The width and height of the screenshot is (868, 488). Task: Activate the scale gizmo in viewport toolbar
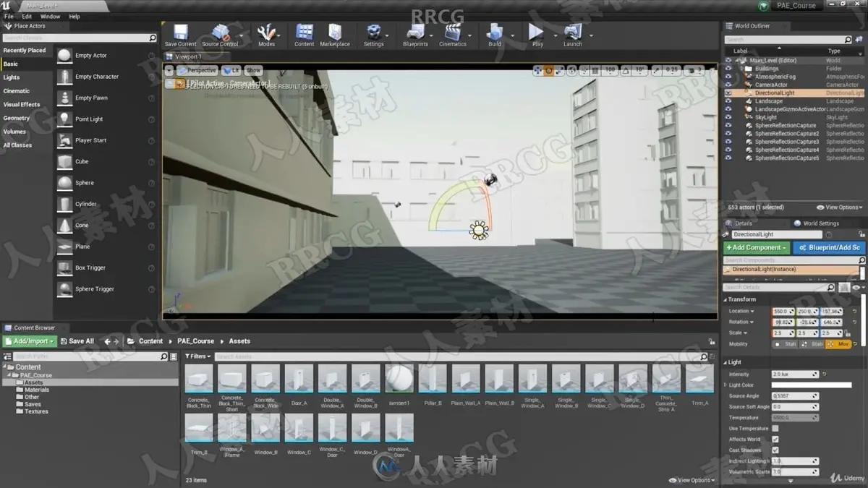pyautogui.click(x=561, y=70)
